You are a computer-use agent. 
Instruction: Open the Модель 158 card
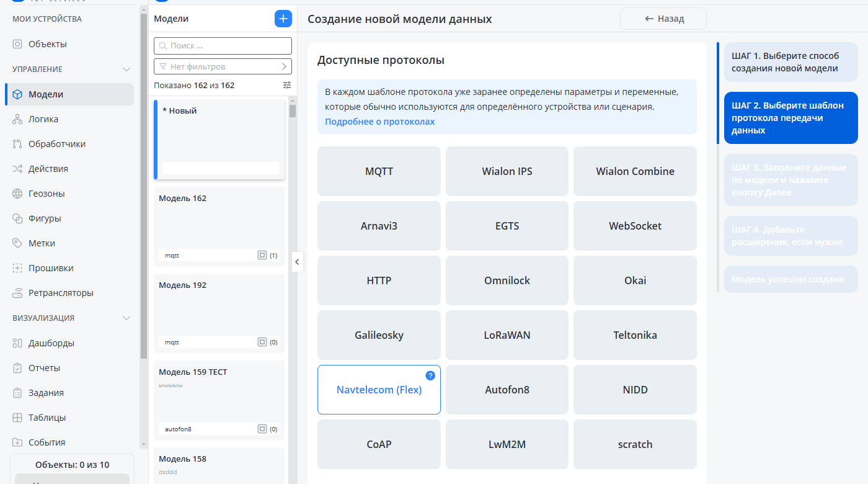click(x=219, y=465)
